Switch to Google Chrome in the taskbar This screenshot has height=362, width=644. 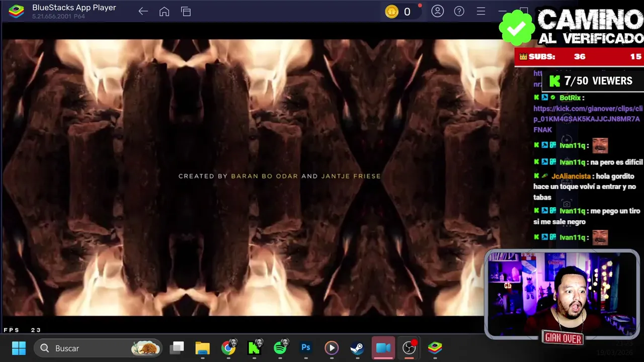click(228, 348)
